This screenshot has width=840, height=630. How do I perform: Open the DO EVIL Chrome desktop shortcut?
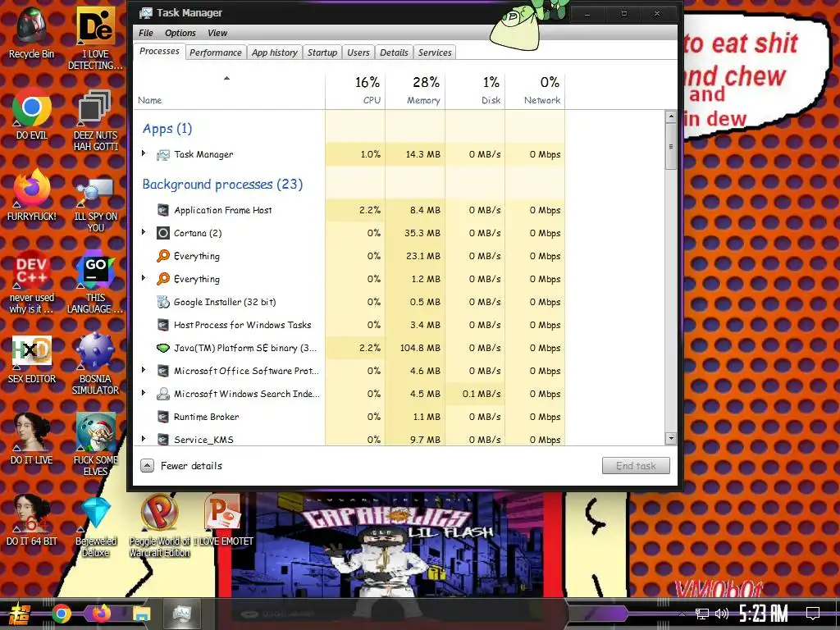32,114
